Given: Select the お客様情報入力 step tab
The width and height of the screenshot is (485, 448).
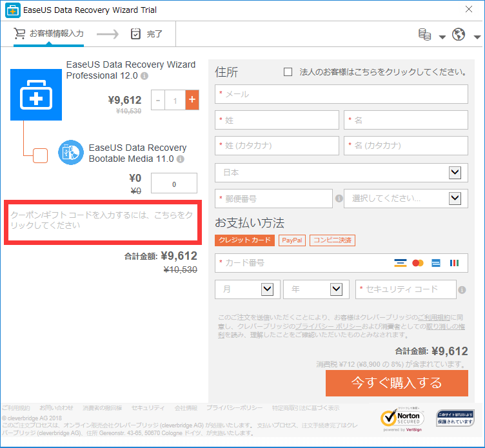Looking at the screenshot, I should coord(48,34).
